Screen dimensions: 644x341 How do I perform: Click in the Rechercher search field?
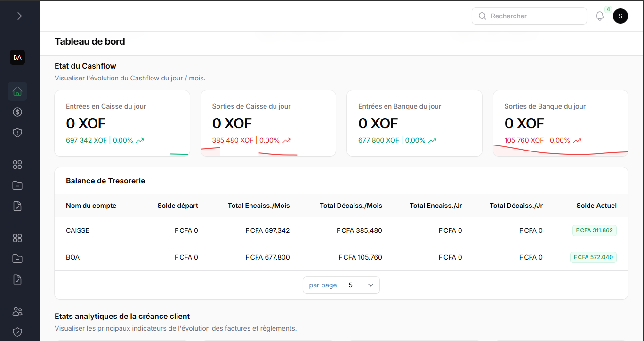pyautogui.click(x=534, y=16)
